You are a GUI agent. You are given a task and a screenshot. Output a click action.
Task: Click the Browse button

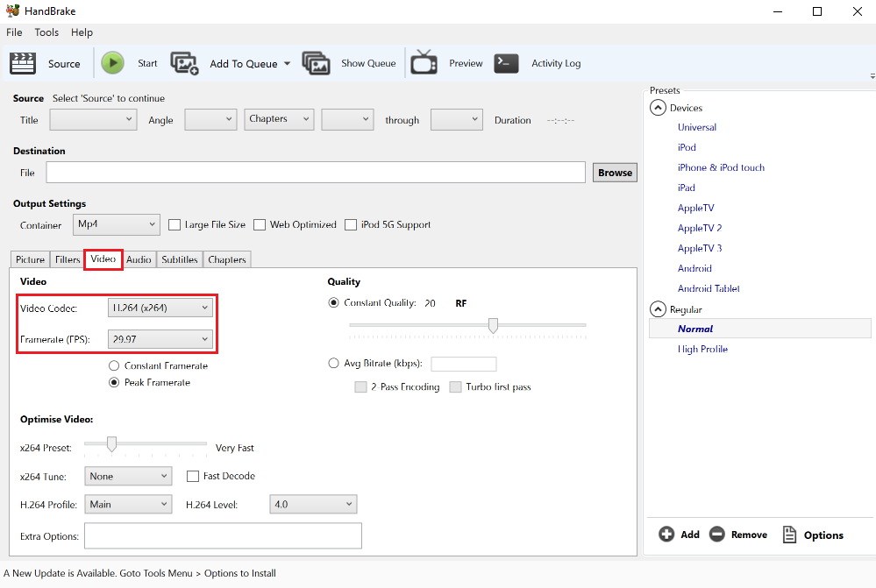pyautogui.click(x=615, y=173)
